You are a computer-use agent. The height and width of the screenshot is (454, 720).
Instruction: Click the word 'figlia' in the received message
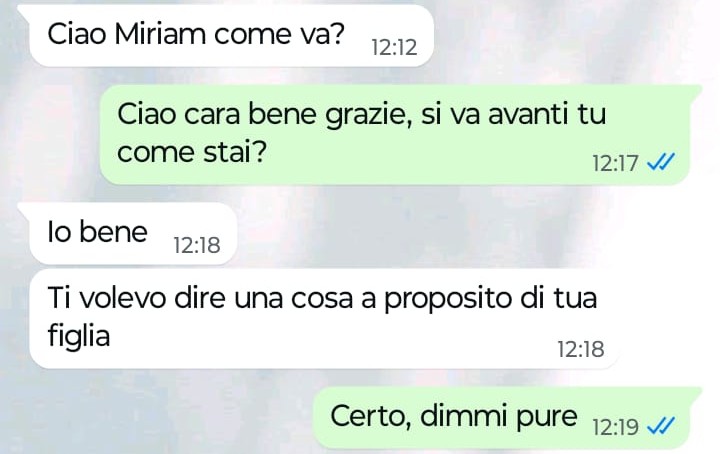pos(79,336)
